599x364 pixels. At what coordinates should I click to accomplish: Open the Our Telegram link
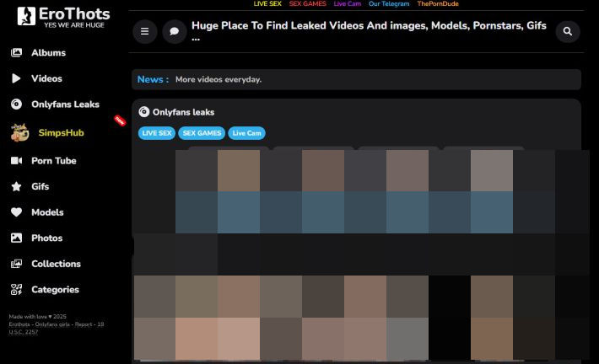click(x=389, y=4)
